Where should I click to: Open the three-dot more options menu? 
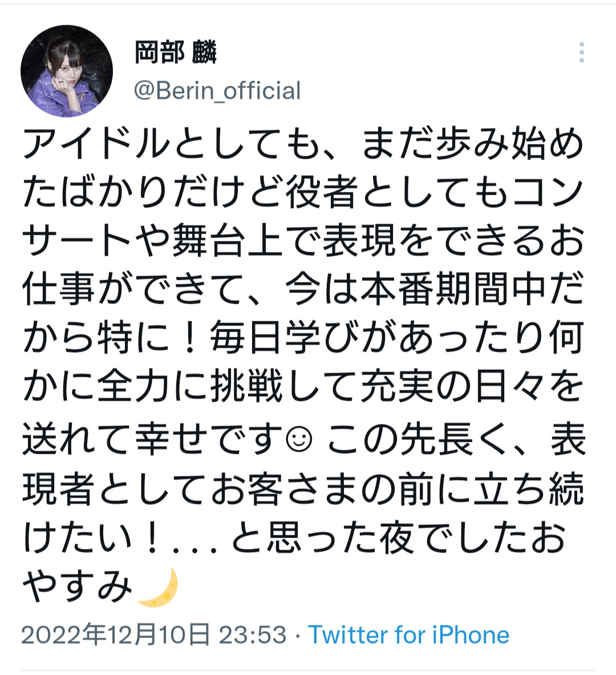[582, 52]
